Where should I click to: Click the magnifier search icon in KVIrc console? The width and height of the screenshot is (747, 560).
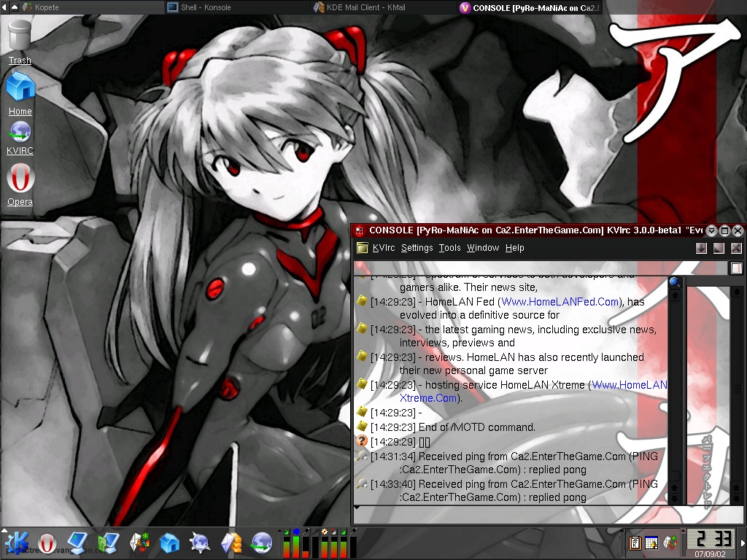(675, 282)
